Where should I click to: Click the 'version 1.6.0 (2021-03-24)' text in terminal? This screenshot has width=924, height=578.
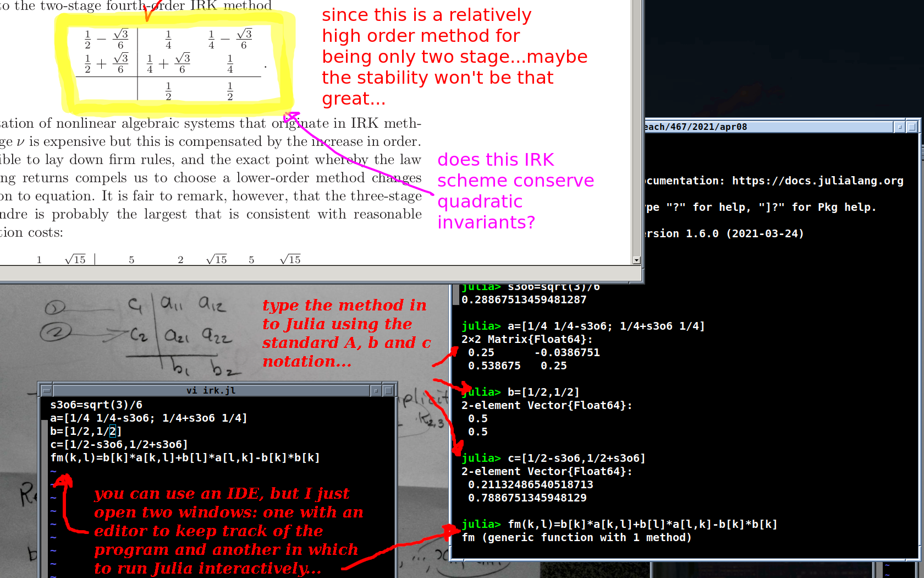coord(724,233)
